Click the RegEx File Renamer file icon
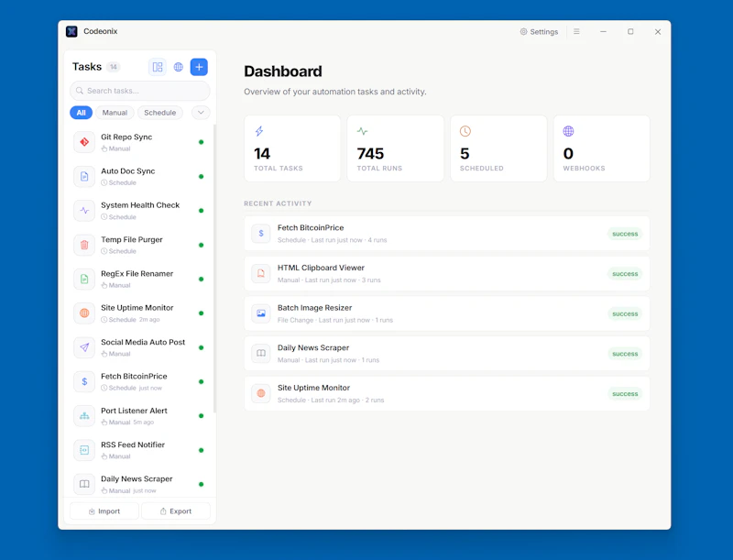The height and width of the screenshot is (560, 733). [x=84, y=279]
